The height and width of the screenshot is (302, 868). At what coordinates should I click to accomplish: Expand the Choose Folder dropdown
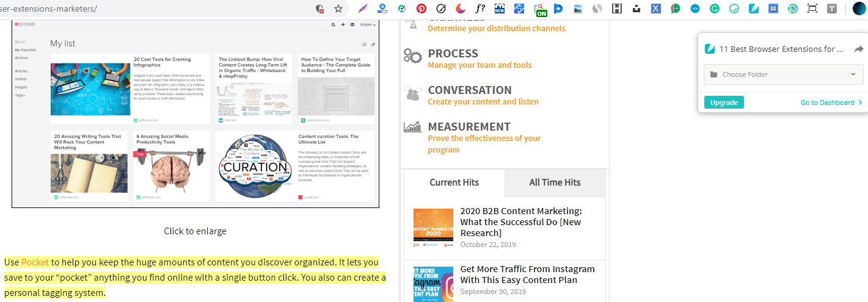782,74
